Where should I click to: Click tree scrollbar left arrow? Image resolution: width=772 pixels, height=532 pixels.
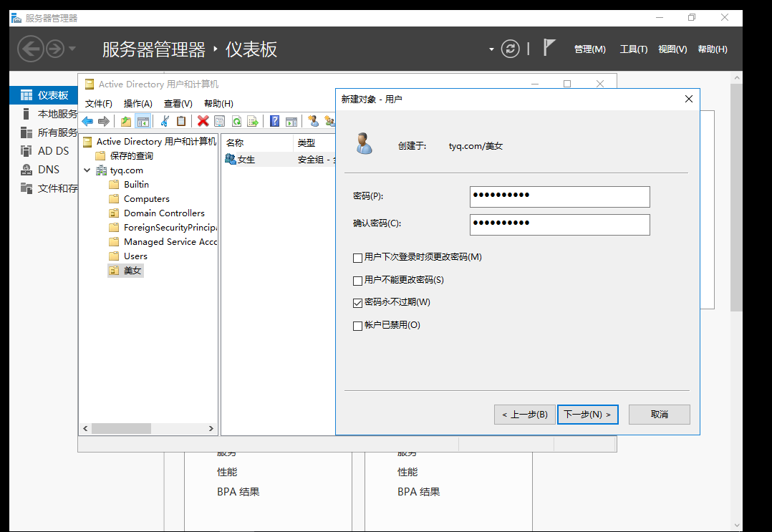click(x=85, y=429)
